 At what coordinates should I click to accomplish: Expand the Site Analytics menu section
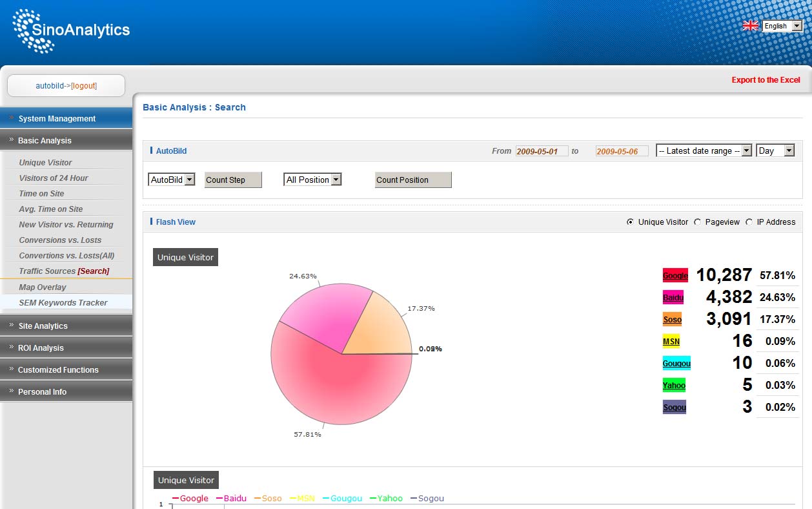66,326
